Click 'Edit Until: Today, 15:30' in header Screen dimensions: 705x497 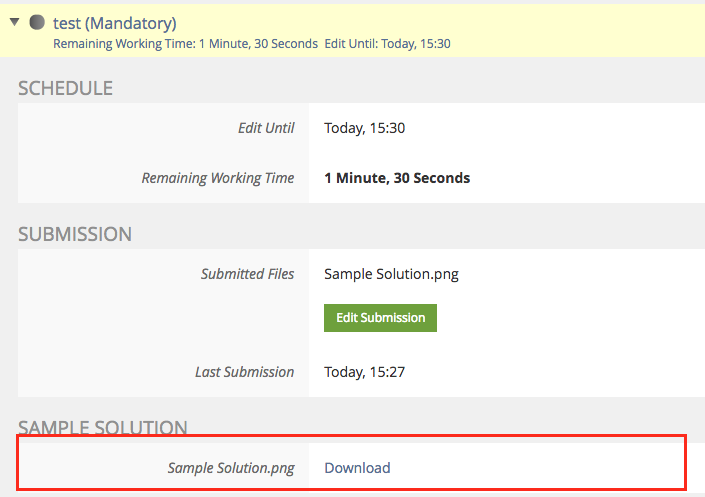[387, 44]
